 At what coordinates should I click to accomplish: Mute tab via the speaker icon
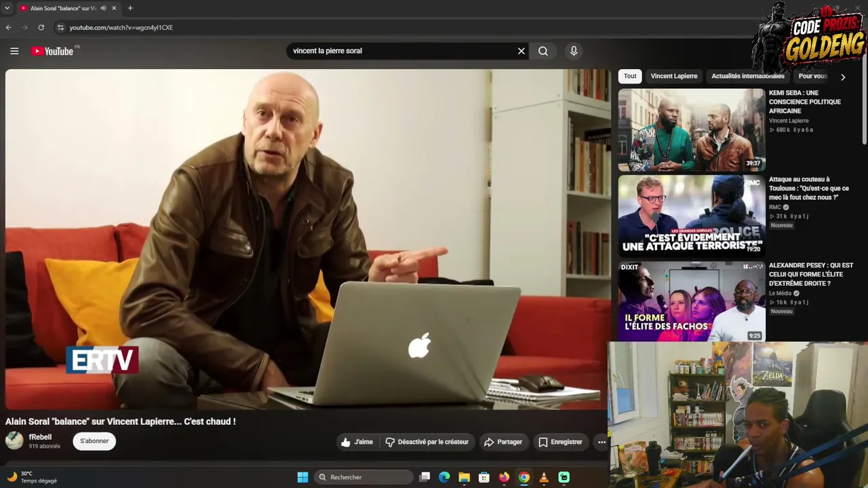(103, 8)
